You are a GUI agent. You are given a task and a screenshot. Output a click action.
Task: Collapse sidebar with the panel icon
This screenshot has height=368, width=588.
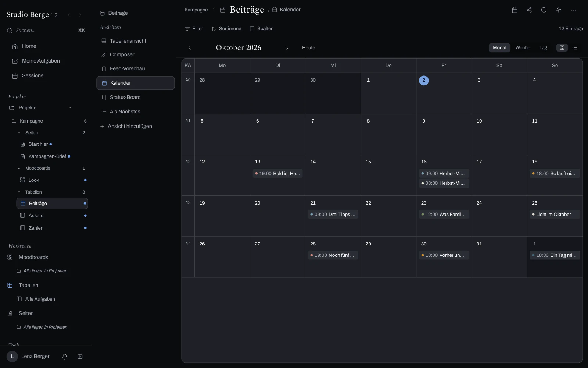[x=80, y=357]
